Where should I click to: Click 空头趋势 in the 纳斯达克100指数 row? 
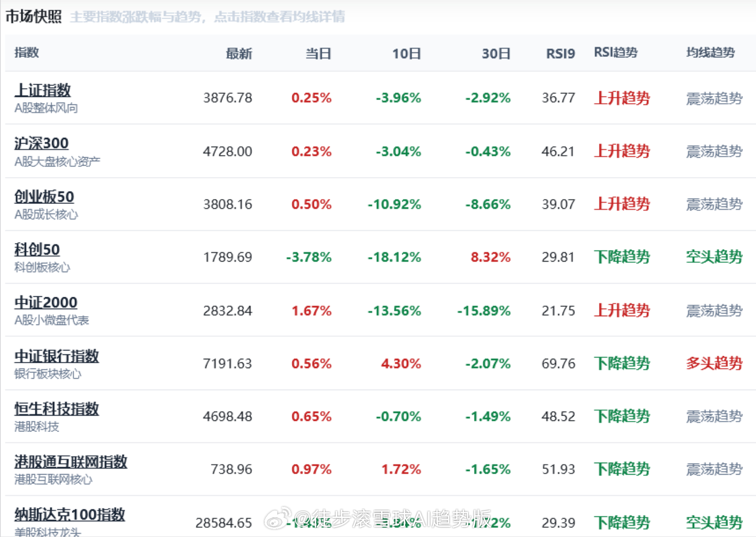(714, 523)
